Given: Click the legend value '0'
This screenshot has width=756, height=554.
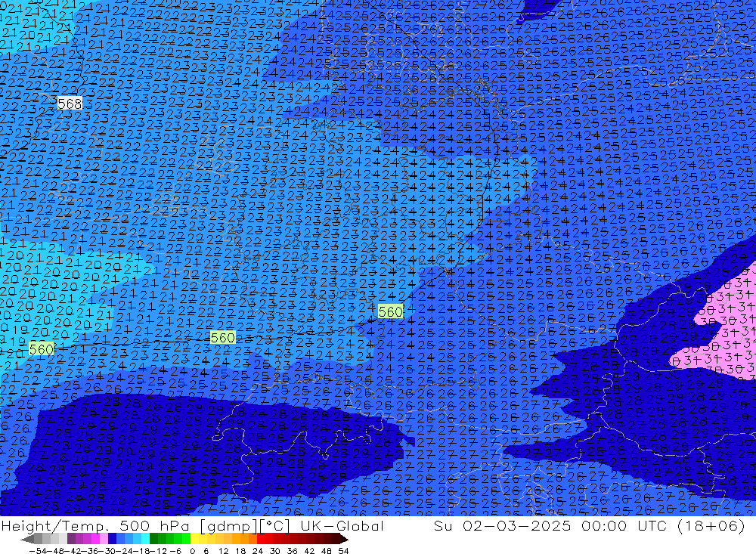Looking at the screenshot, I should click(192, 551).
